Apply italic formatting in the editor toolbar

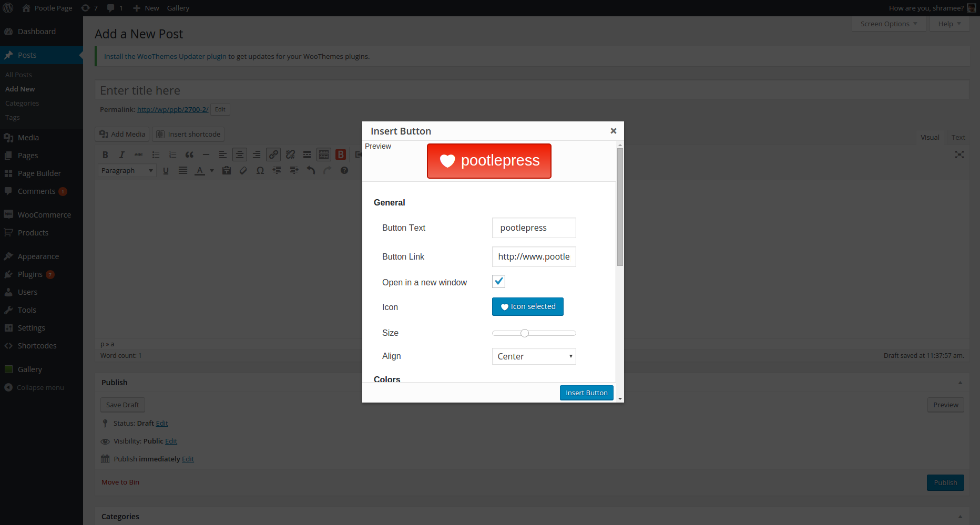tap(122, 155)
